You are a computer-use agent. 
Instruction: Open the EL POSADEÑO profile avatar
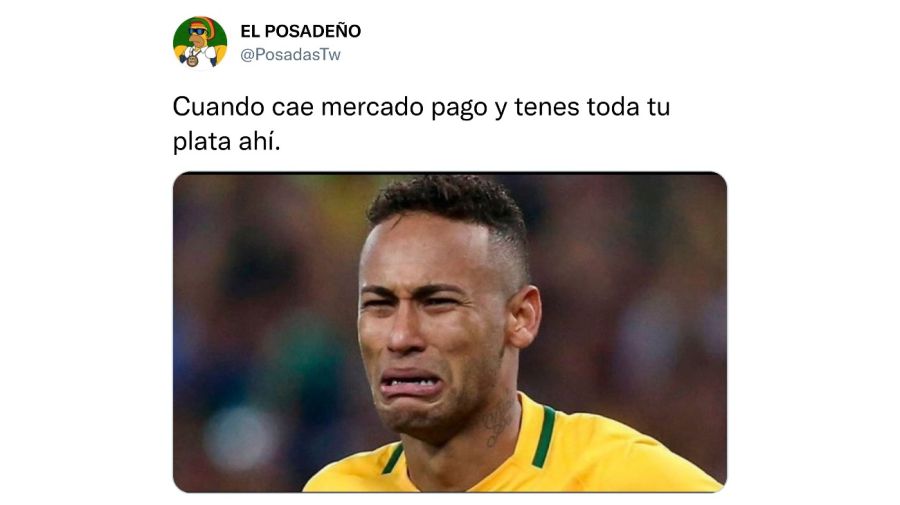200,43
